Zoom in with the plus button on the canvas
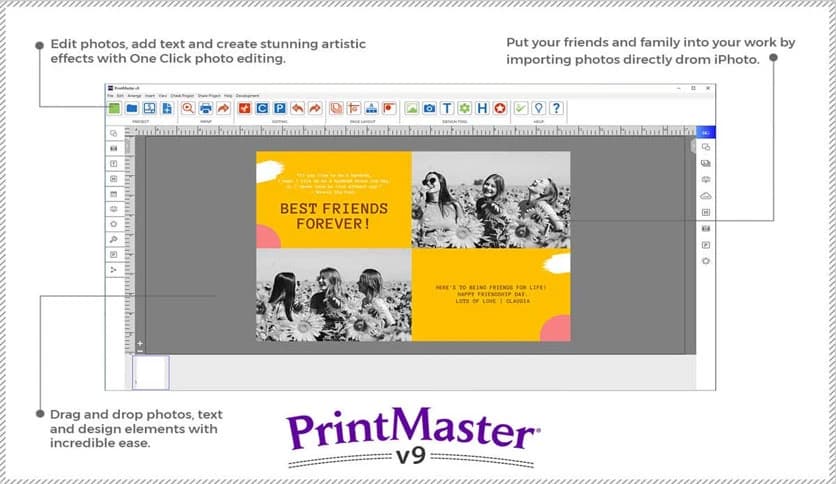 point(140,344)
